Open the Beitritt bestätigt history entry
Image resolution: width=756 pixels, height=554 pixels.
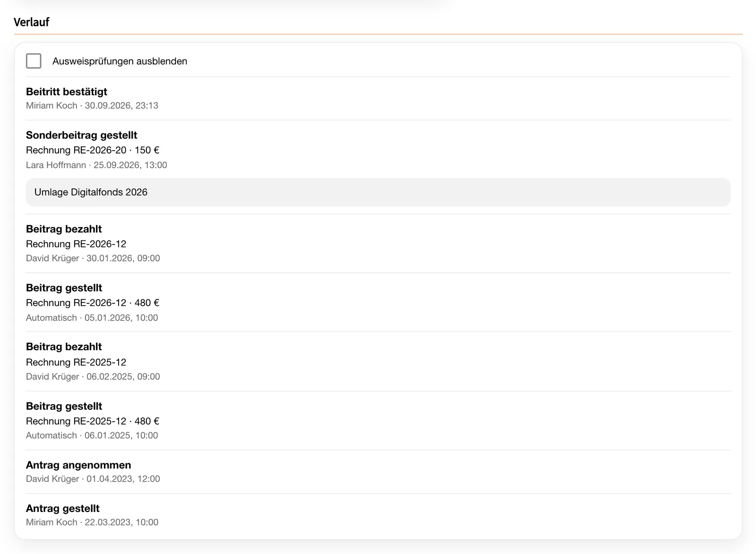click(378, 98)
